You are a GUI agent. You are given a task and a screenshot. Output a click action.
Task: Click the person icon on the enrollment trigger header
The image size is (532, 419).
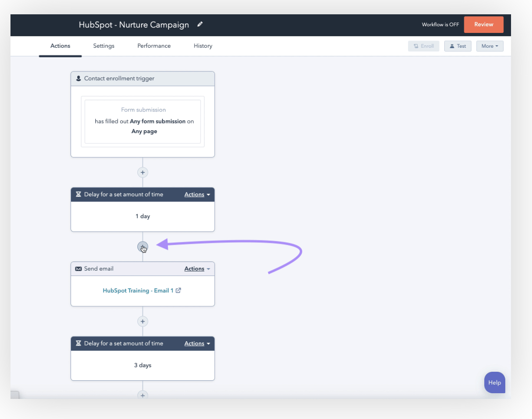[x=78, y=78]
